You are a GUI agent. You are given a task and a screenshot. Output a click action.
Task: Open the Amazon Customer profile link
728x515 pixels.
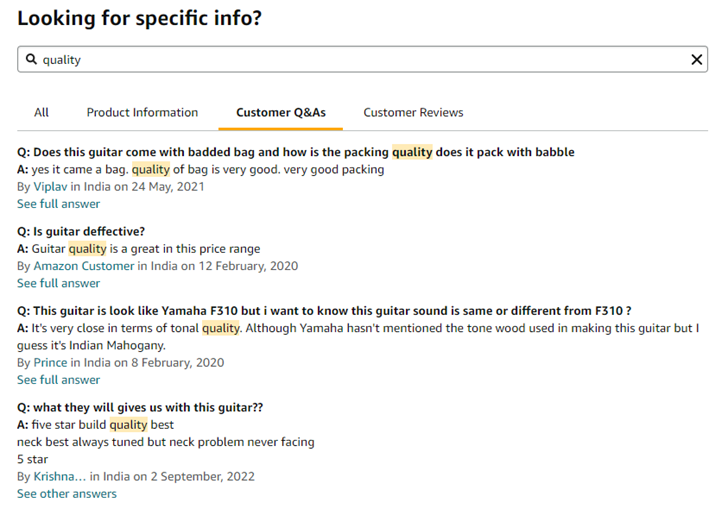pos(84,266)
